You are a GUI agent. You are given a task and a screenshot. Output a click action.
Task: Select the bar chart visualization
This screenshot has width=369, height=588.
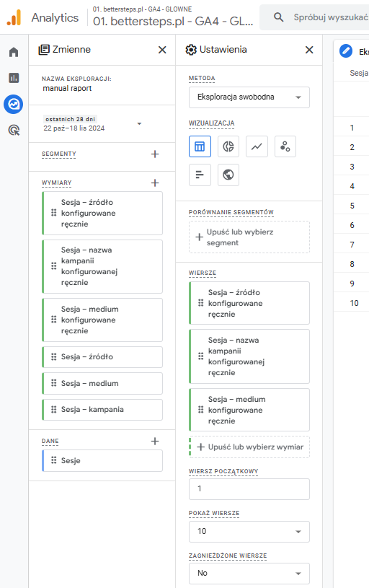[x=200, y=175]
